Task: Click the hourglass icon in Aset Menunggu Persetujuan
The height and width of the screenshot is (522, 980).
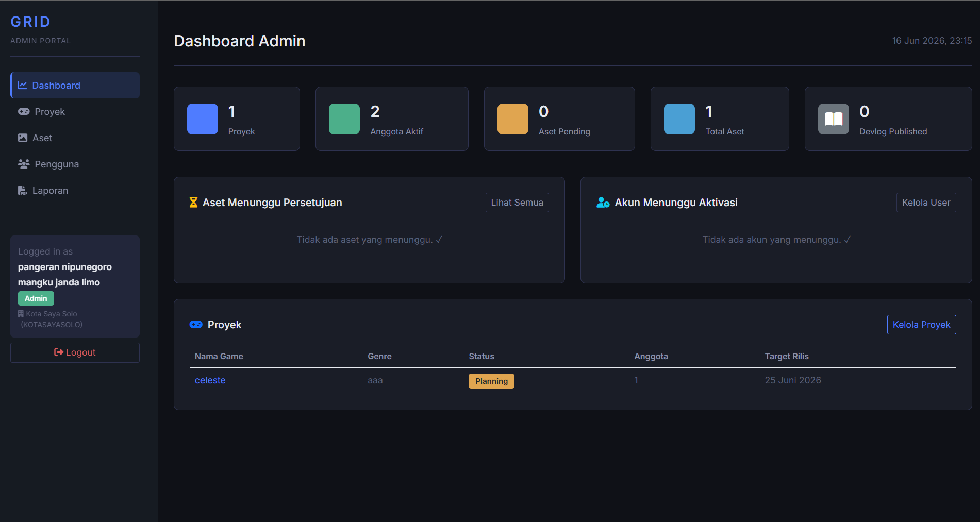Action: coord(193,203)
